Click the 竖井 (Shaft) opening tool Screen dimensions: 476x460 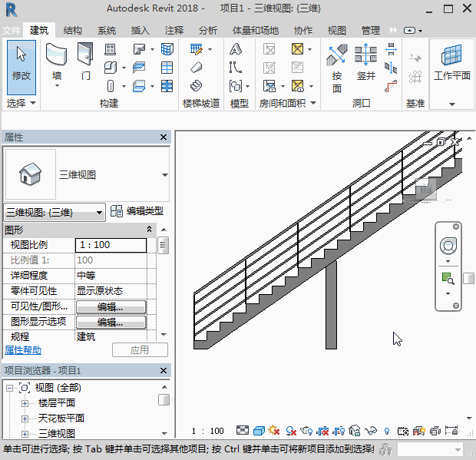[x=365, y=63]
